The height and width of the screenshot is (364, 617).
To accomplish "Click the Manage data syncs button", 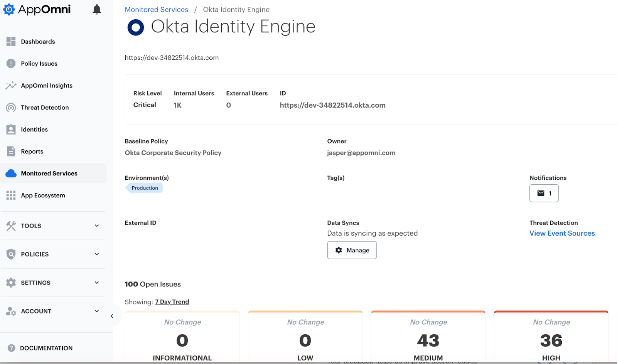I will (x=352, y=250).
